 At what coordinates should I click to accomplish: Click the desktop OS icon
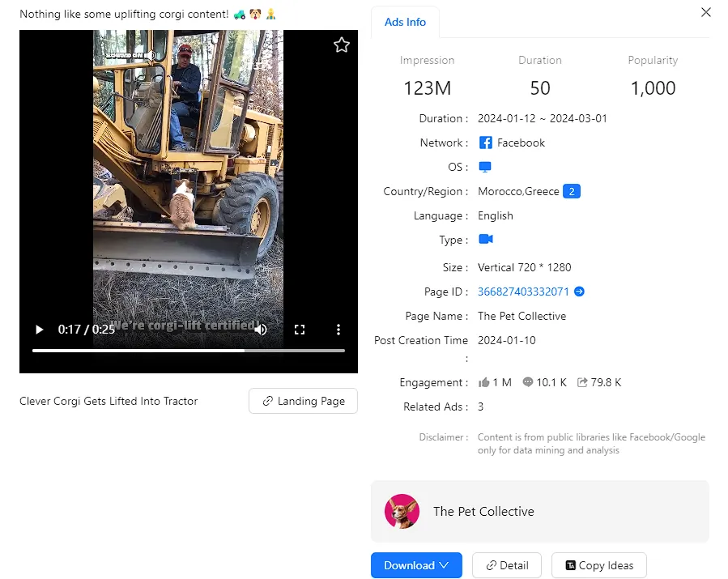(x=485, y=167)
